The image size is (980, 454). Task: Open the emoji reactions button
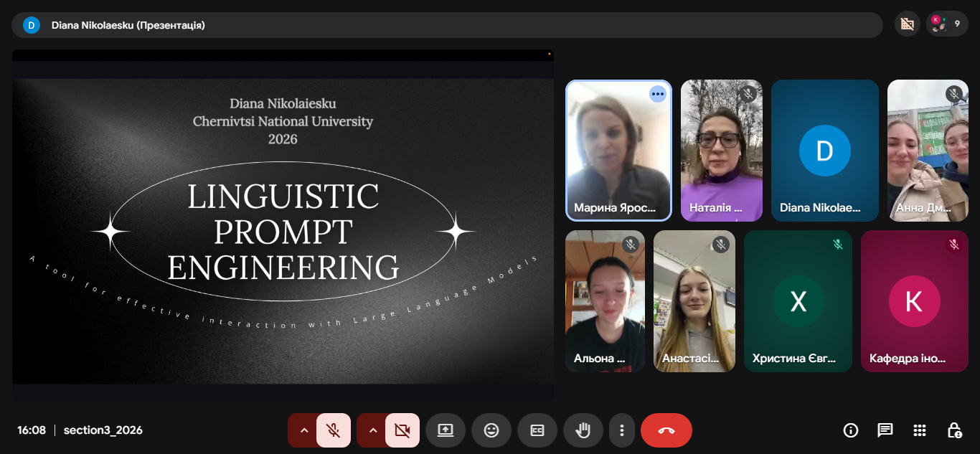[491, 430]
